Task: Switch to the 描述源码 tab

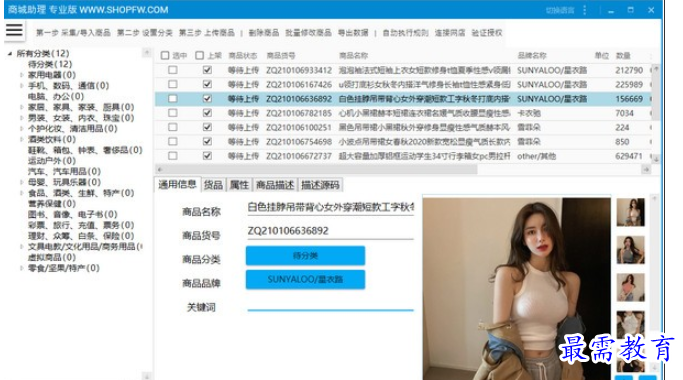Action: coord(320,185)
